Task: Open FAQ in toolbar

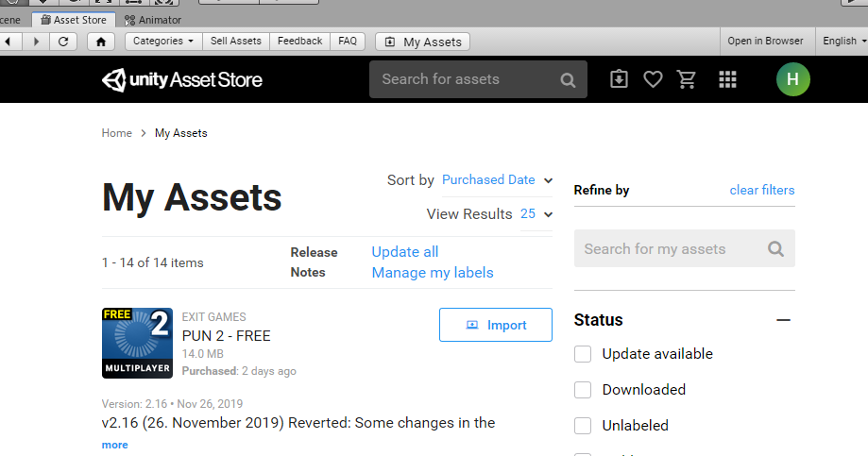Action: [348, 42]
